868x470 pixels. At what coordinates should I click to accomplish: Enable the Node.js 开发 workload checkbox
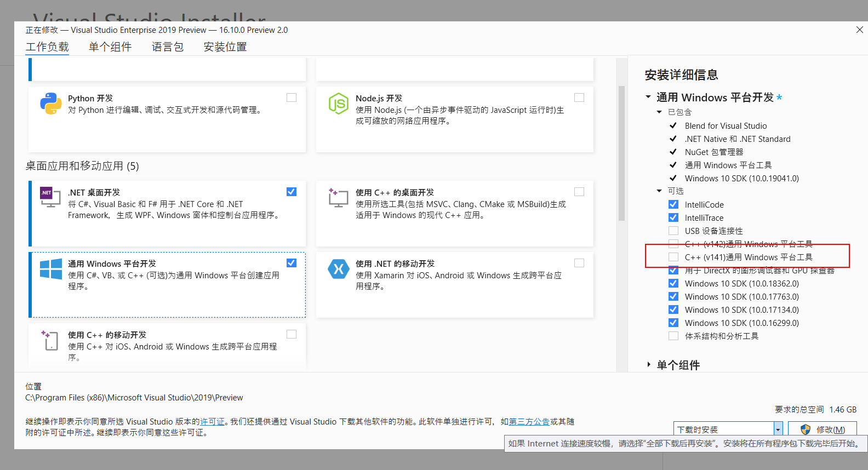pyautogui.click(x=579, y=98)
